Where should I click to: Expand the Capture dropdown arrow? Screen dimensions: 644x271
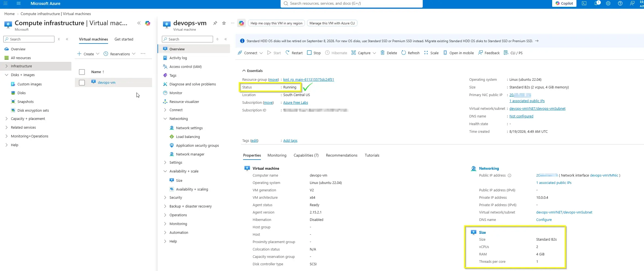click(x=374, y=53)
